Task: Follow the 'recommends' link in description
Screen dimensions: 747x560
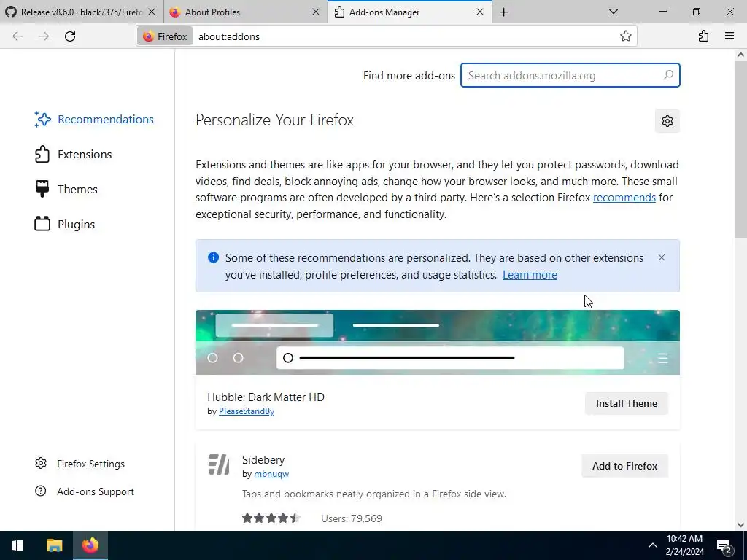Action: (x=624, y=198)
